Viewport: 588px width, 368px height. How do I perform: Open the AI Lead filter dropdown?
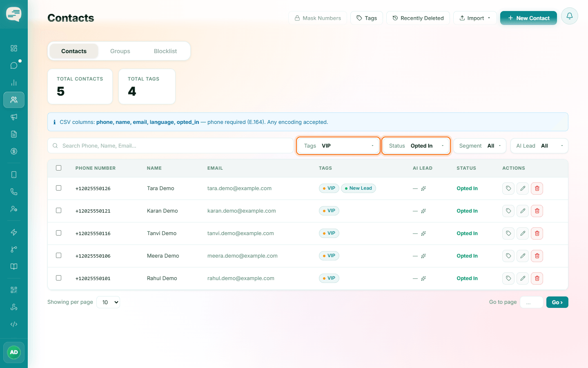[539, 146]
